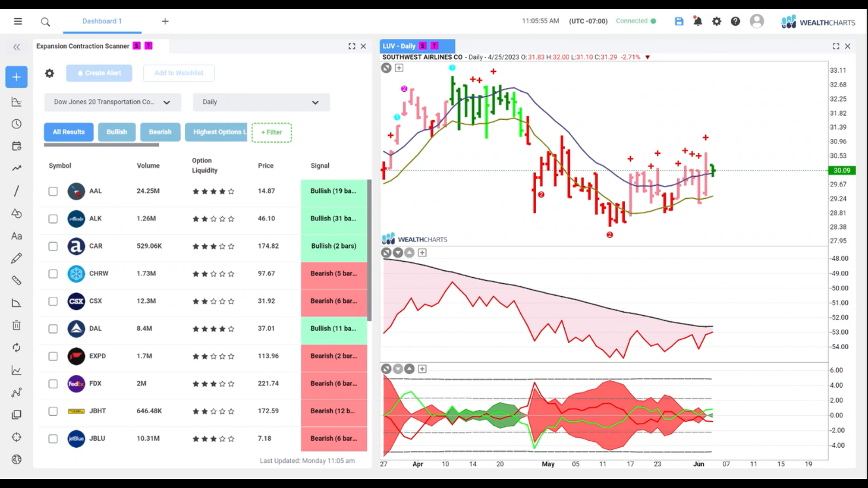Image resolution: width=868 pixels, height=488 pixels.
Task: Add indicator to bottom pane plus box
Action: pos(422,369)
